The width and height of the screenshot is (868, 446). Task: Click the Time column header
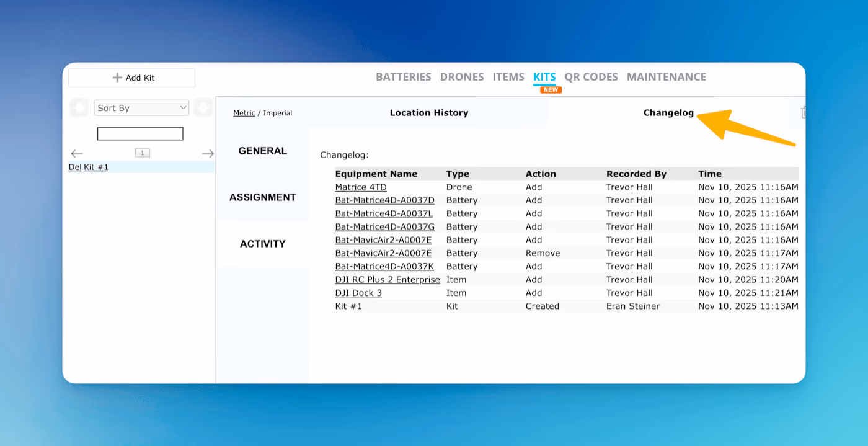point(710,174)
